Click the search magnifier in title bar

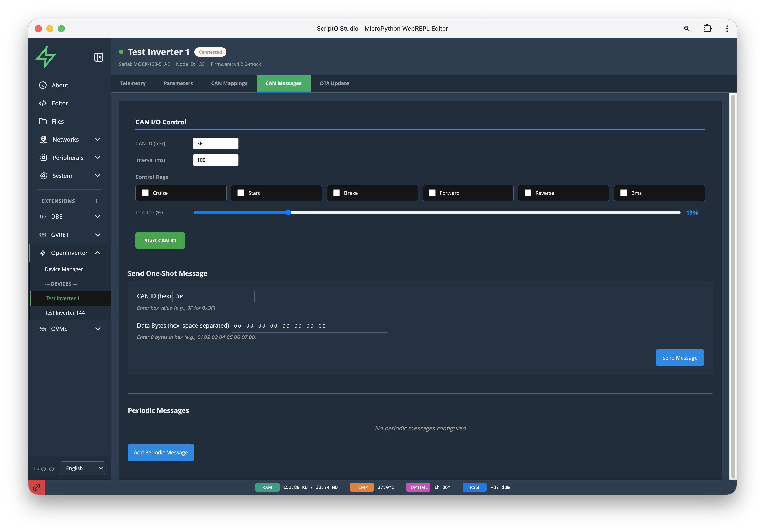tap(687, 29)
